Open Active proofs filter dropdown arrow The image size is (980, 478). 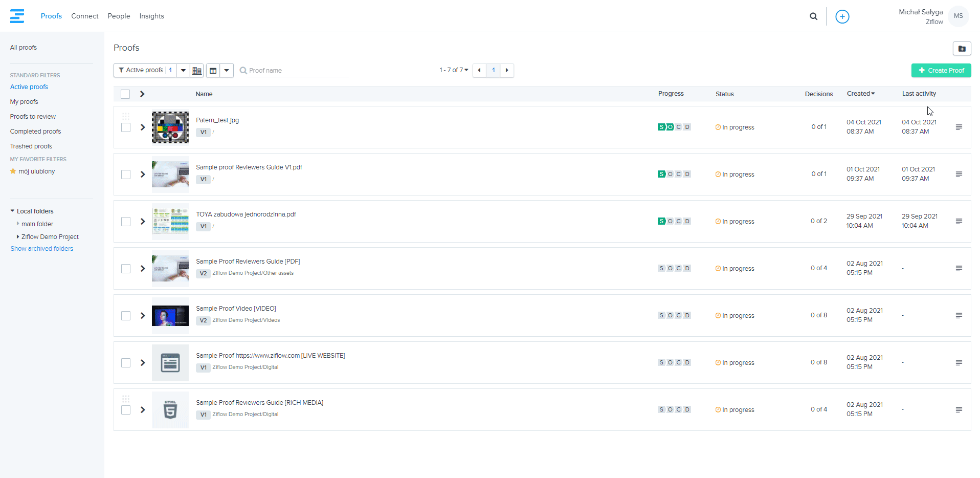[183, 71]
